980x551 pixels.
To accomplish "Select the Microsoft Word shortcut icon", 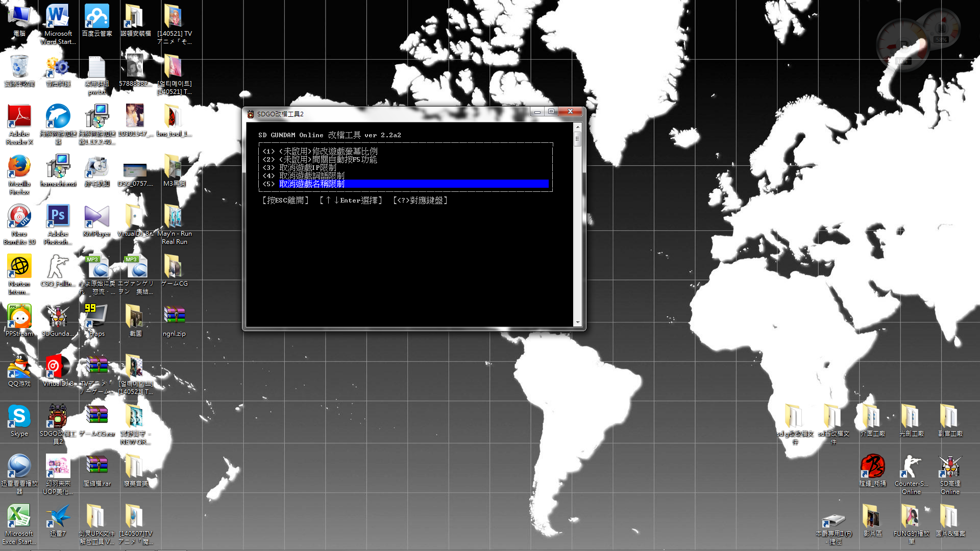I will click(x=58, y=17).
